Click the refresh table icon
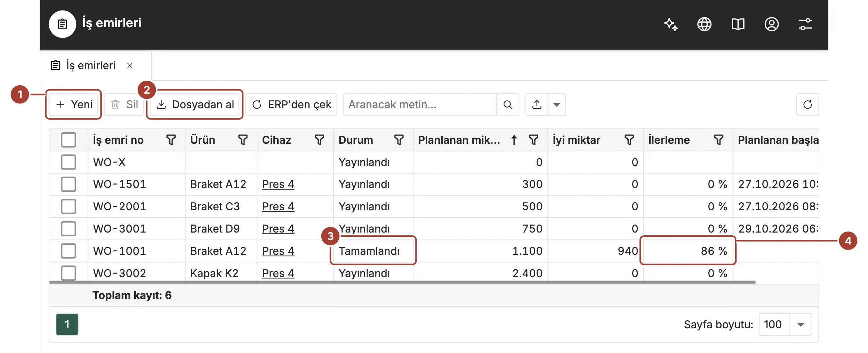Screen dimensions: 868x353 coord(807,104)
